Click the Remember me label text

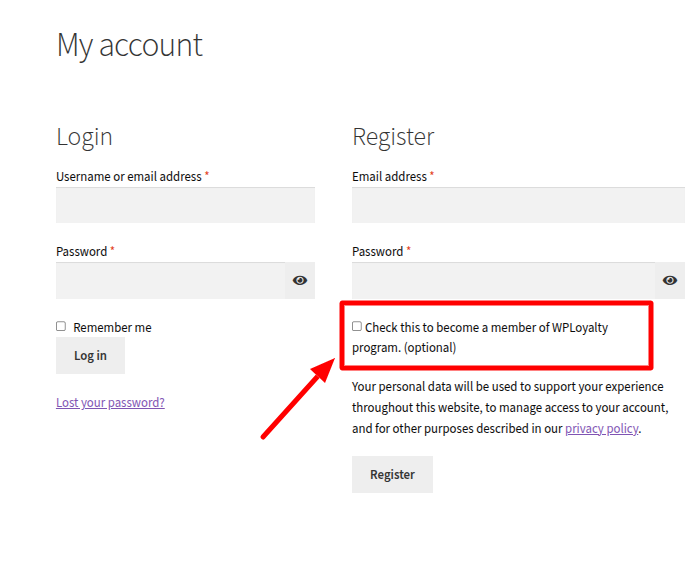[112, 327]
